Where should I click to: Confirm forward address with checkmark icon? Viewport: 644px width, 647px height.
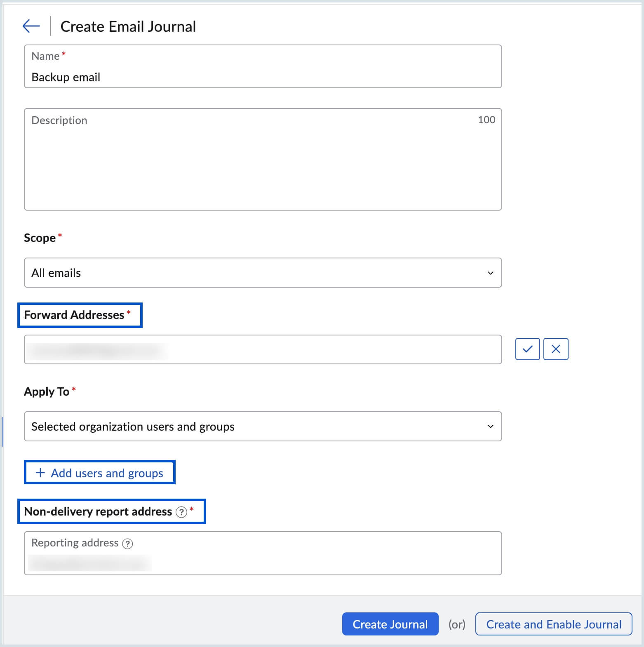point(527,349)
